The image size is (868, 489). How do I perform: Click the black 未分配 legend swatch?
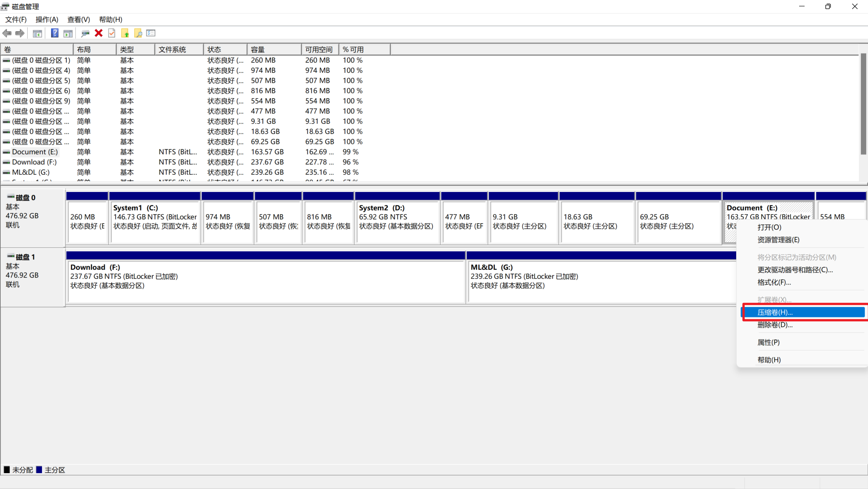pyautogui.click(x=7, y=470)
